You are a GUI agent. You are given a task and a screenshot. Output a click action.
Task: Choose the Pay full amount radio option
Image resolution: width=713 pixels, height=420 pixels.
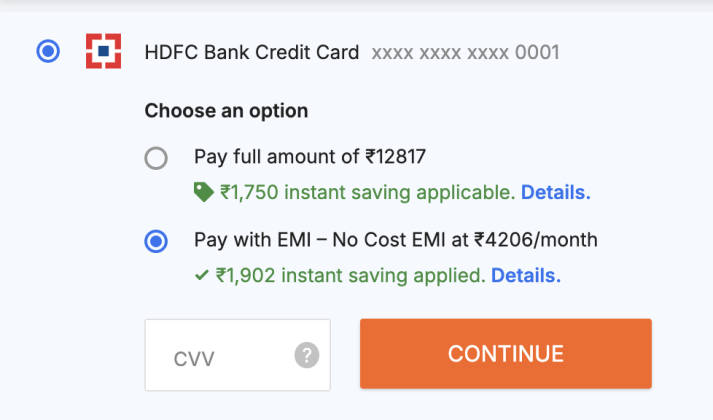[x=156, y=158]
